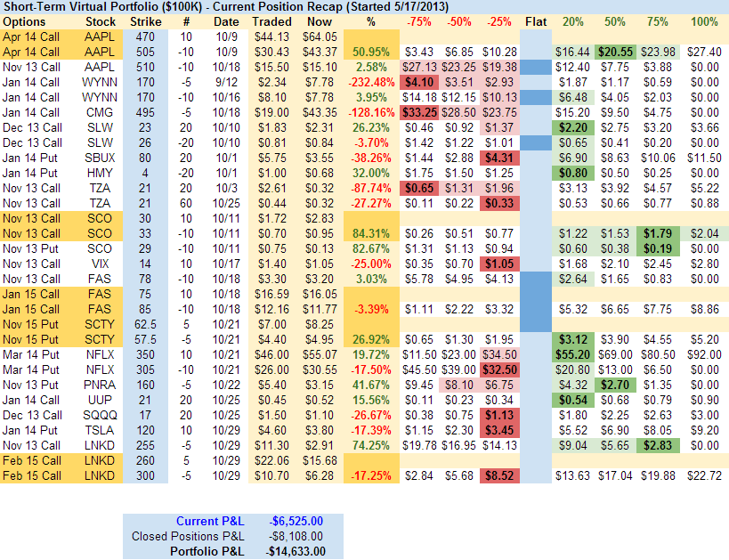Click the CMG stock cell
Screen dimensions: 729x560
100,112
